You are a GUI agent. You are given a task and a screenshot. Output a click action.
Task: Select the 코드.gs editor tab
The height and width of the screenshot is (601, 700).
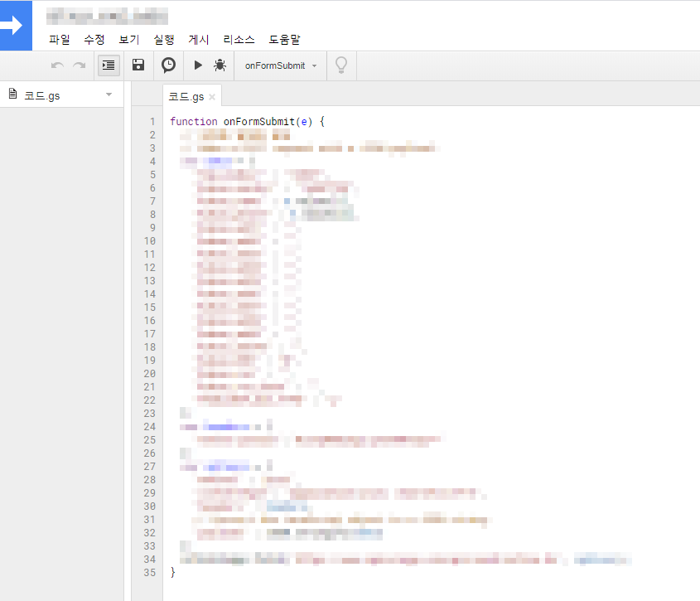[186, 97]
